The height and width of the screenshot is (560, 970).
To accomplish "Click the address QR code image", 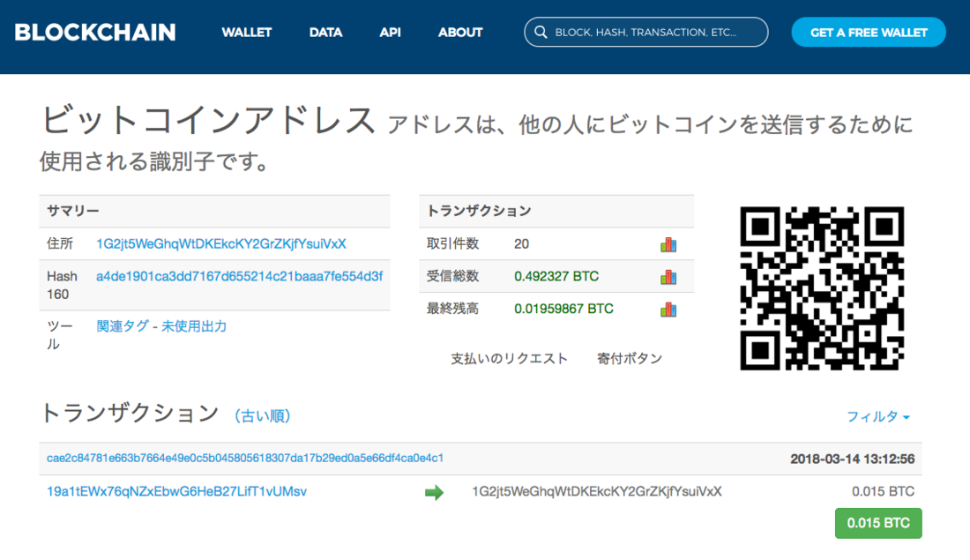I will click(x=822, y=288).
